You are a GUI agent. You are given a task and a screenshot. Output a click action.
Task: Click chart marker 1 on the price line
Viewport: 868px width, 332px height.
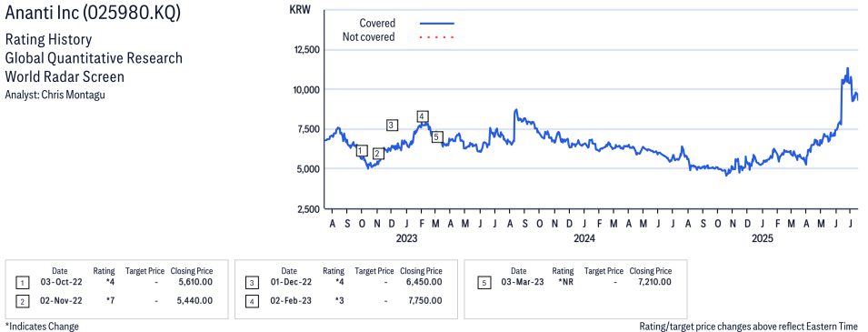pyautogui.click(x=362, y=151)
